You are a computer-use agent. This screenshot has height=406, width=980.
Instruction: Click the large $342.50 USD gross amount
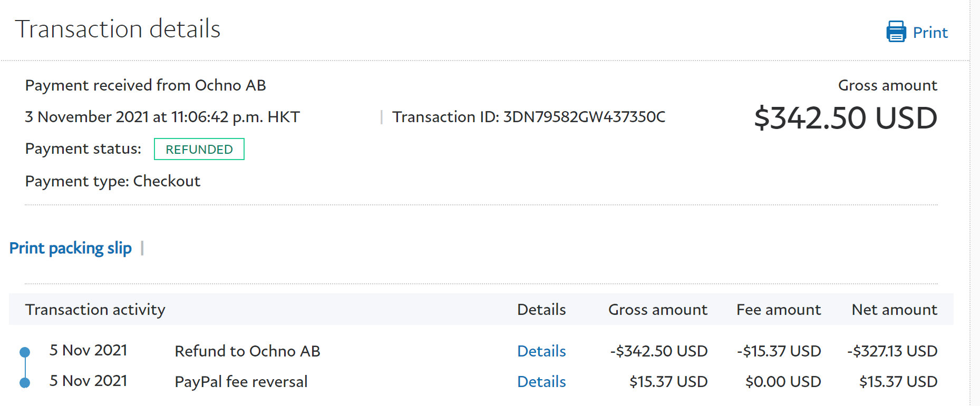click(x=845, y=118)
